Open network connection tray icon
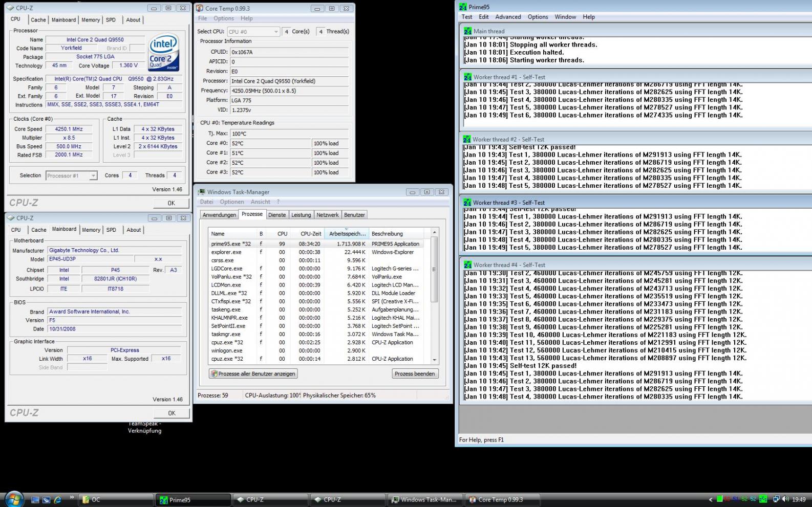Image resolution: width=812 pixels, height=507 pixels. (776, 499)
